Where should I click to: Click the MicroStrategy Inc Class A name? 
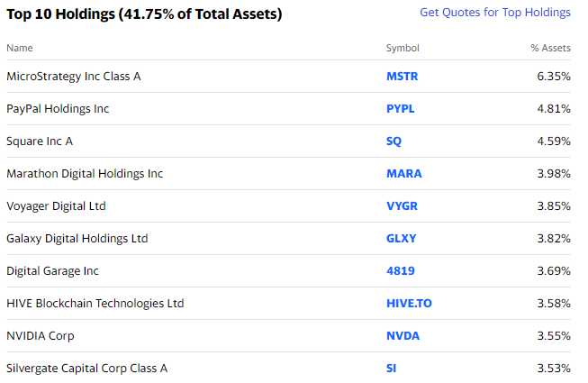[74, 77]
